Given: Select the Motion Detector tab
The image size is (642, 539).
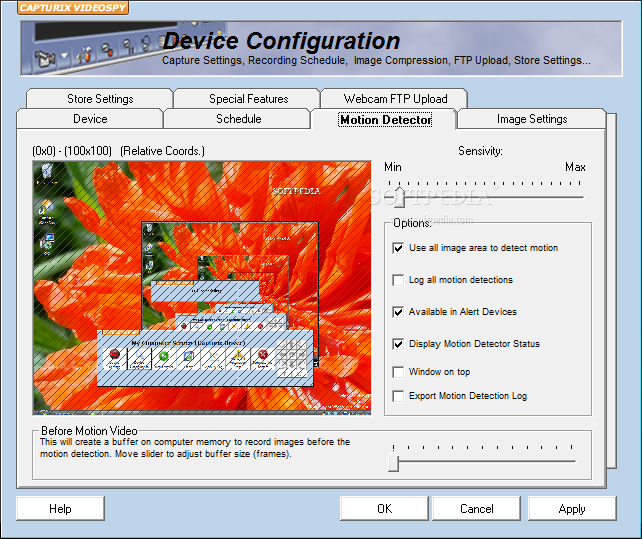Looking at the screenshot, I should point(385,120).
